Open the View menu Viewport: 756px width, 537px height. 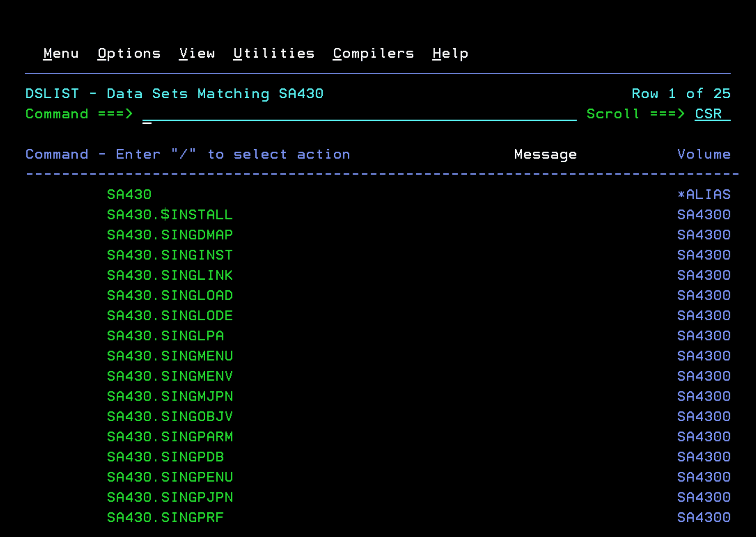(x=197, y=53)
